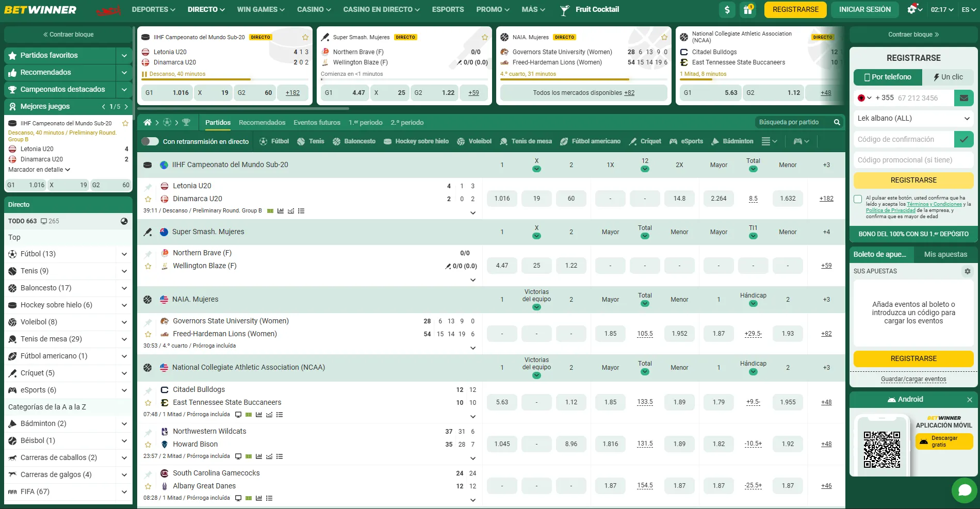Go to next page of Mejores juegos
Screen dimensions: 980x509
[126, 107]
